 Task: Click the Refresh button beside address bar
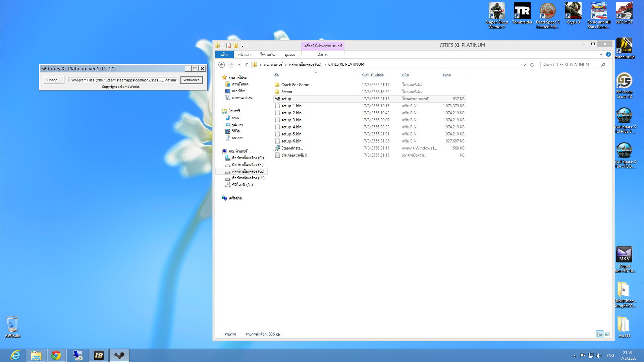pos(532,65)
